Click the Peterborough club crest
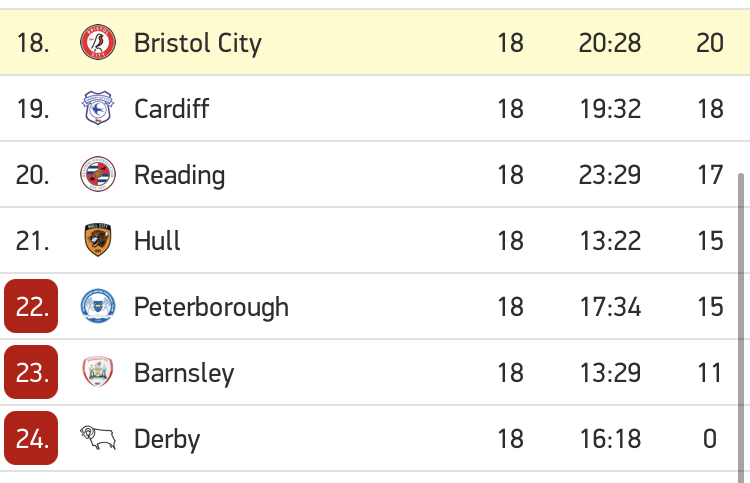 pos(98,306)
